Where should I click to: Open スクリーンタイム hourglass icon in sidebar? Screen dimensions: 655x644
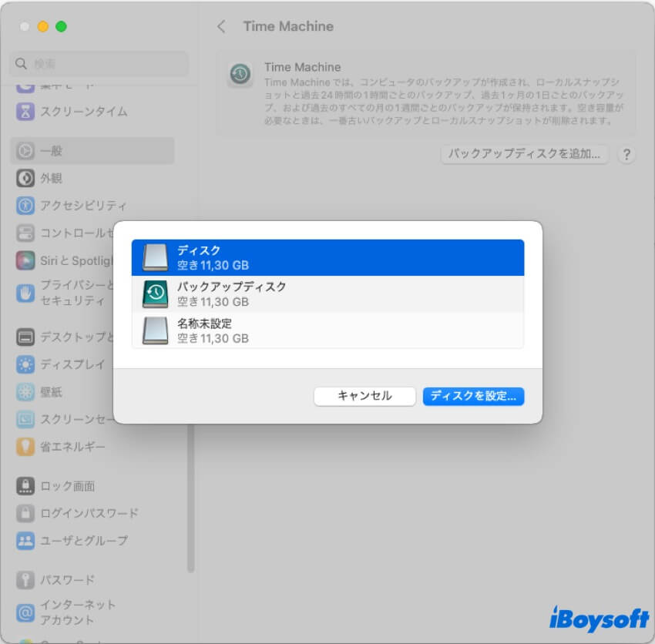pyautogui.click(x=26, y=112)
